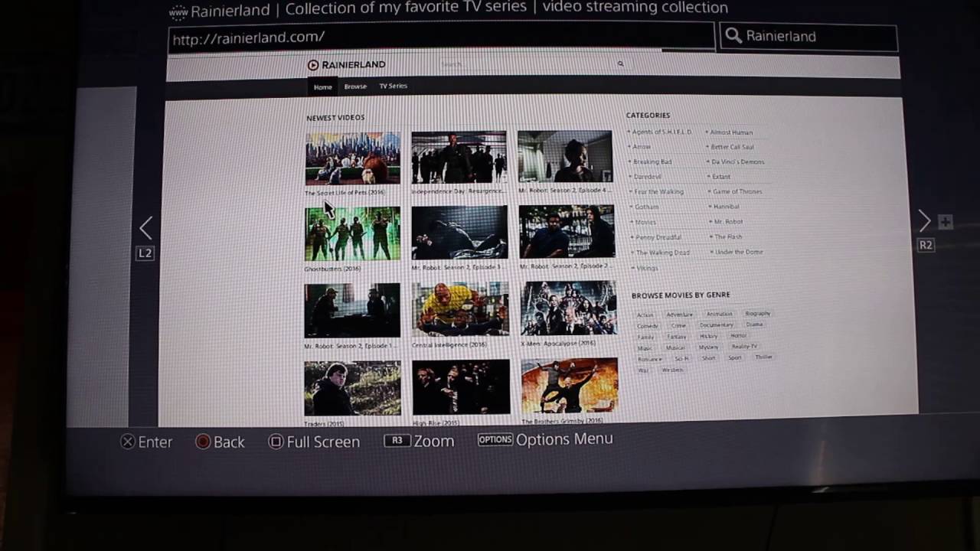Click the square button Full Screen hint

tap(314, 442)
